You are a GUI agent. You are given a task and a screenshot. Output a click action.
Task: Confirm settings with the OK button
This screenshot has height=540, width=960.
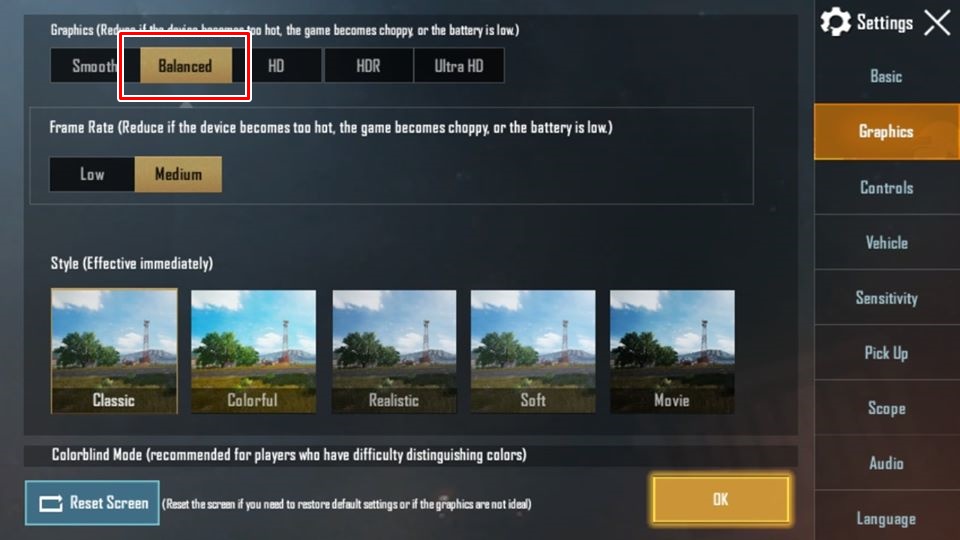point(721,500)
